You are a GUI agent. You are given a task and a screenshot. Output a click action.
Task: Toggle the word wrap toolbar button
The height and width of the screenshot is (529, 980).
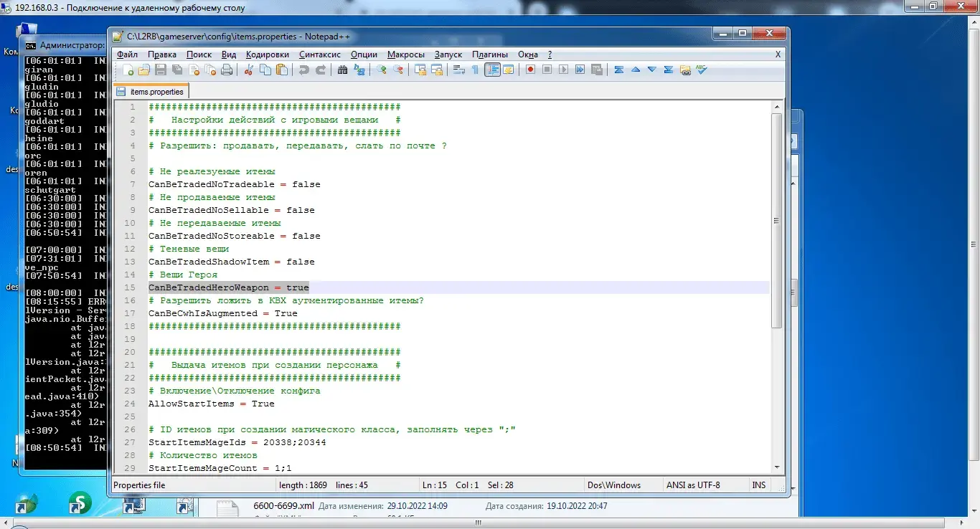[459, 70]
